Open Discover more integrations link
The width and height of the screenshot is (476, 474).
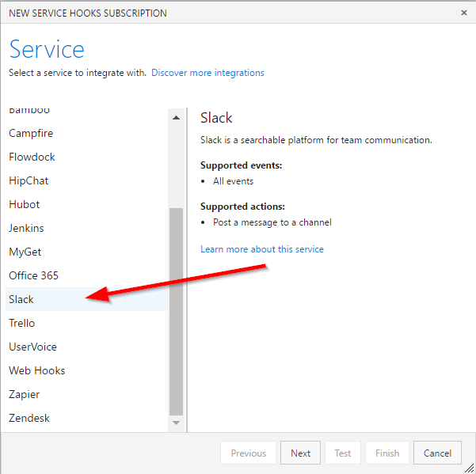coord(208,73)
